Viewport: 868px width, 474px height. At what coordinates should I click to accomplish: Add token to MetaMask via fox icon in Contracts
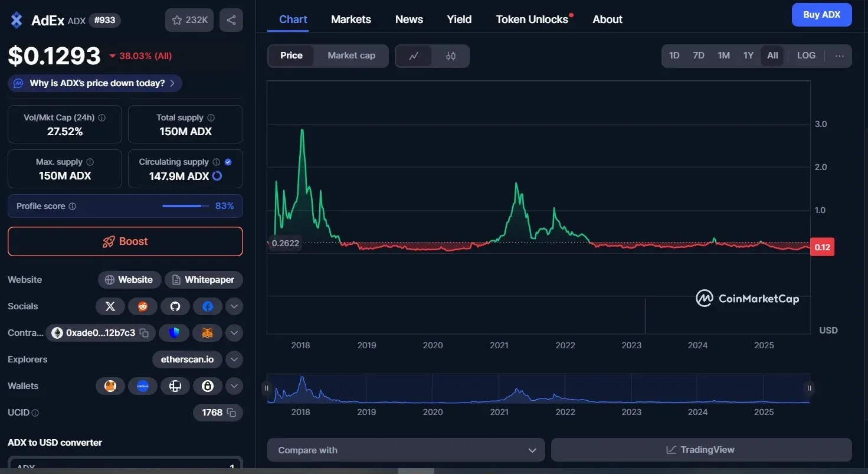[207, 333]
